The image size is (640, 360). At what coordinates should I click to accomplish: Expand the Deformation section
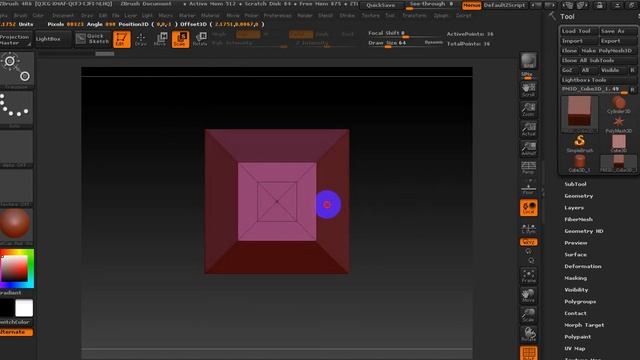click(x=583, y=267)
